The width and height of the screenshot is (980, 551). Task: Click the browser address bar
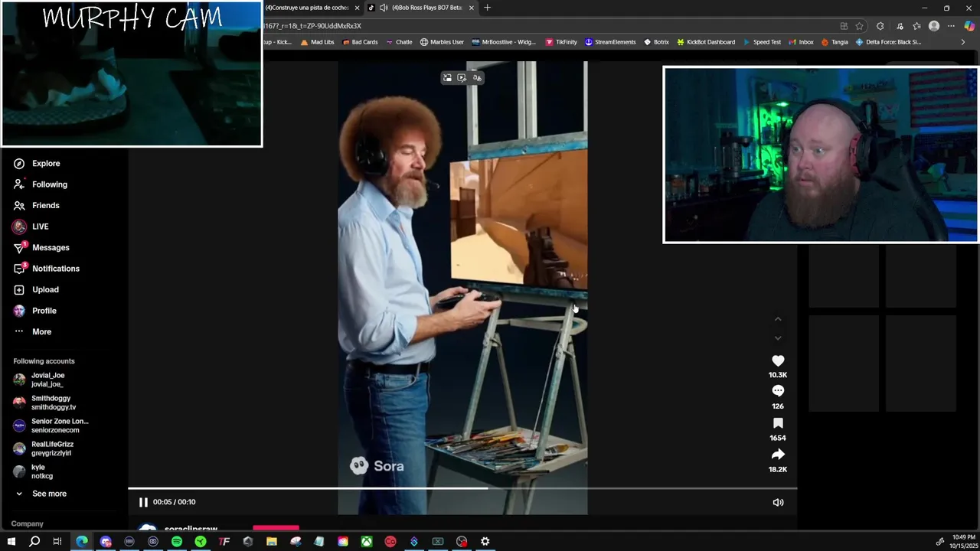[547, 26]
